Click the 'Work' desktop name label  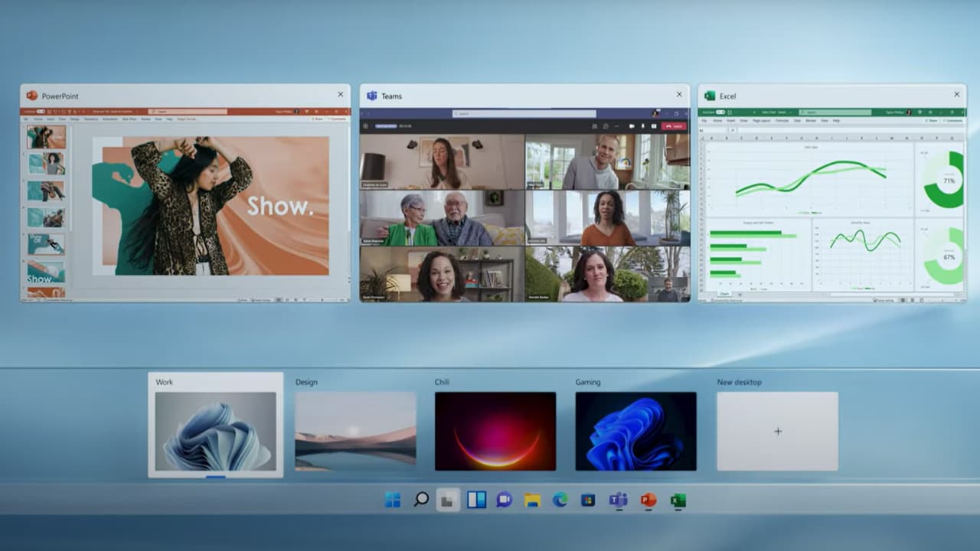tap(165, 382)
